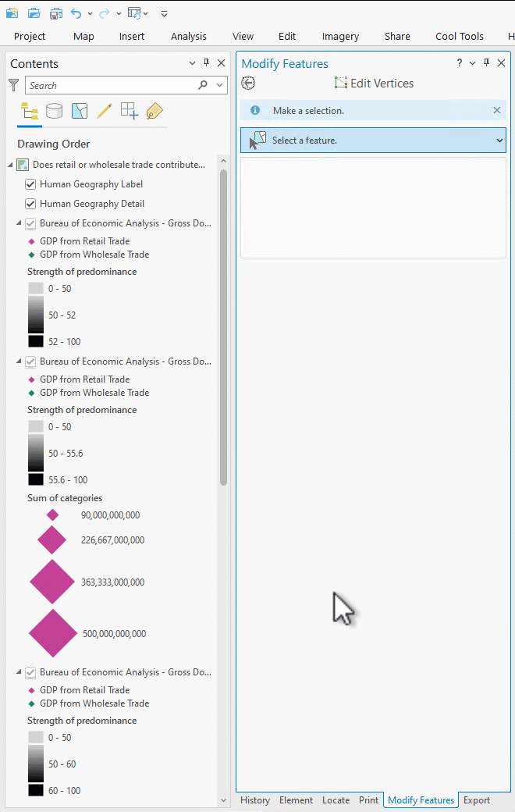The image size is (515, 812).
Task: Collapse first Bureau of Economic Analysis layer
Action: click(20, 223)
